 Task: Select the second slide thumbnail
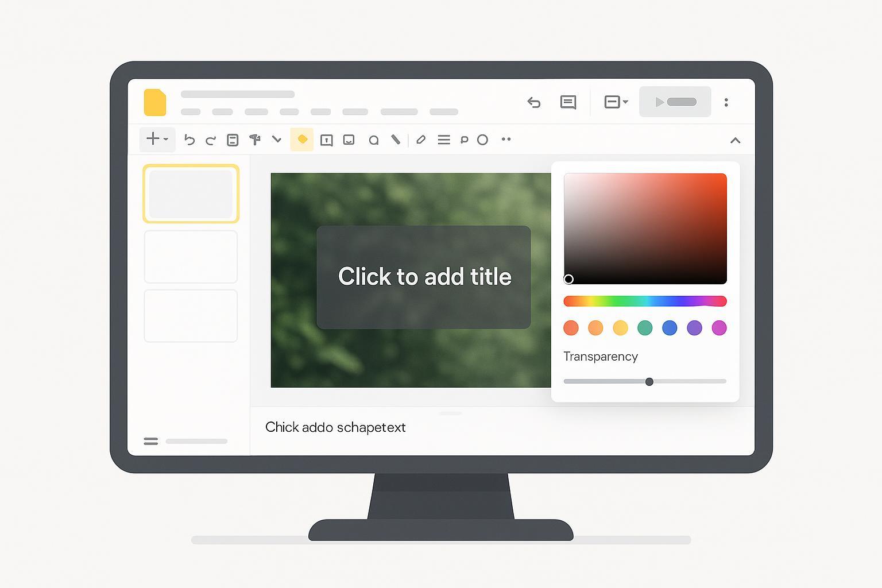coord(191,257)
